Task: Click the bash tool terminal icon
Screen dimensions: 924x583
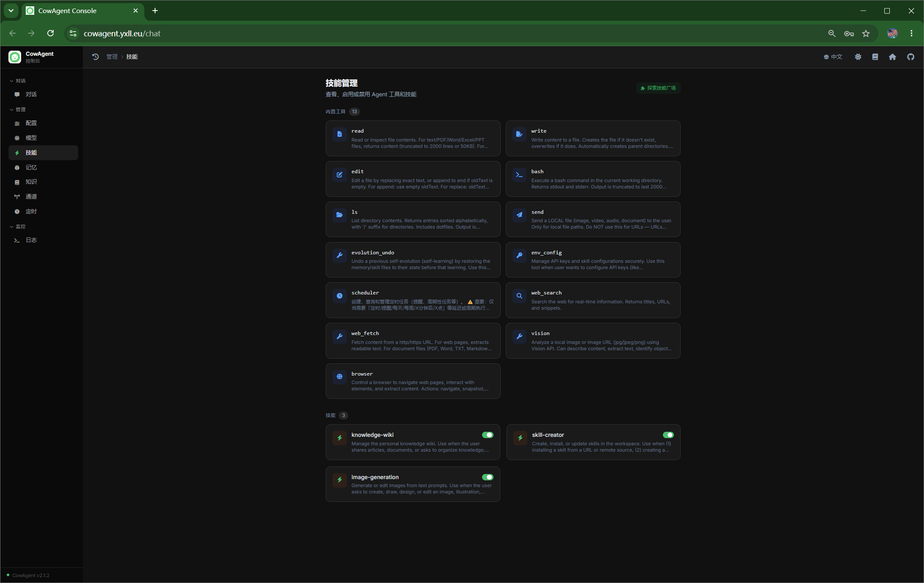Action: tap(519, 174)
